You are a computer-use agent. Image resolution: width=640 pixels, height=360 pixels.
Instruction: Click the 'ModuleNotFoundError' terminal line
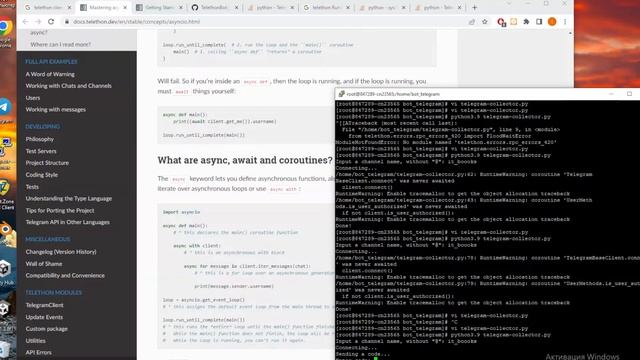point(446,142)
